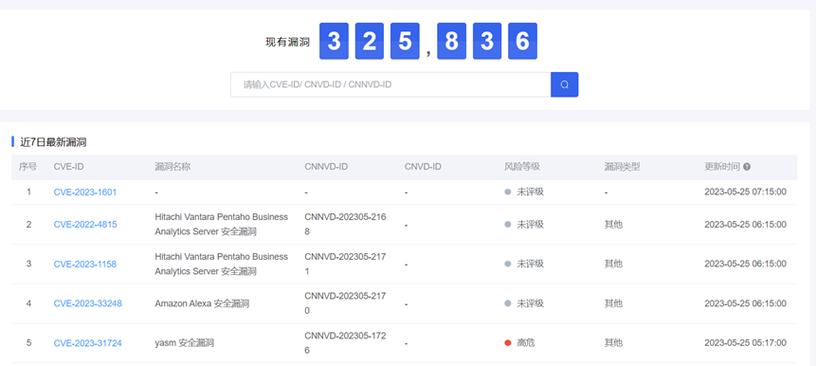Click the 更新时间 column header text
Screen dimensions: 816x366
pos(722,167)
